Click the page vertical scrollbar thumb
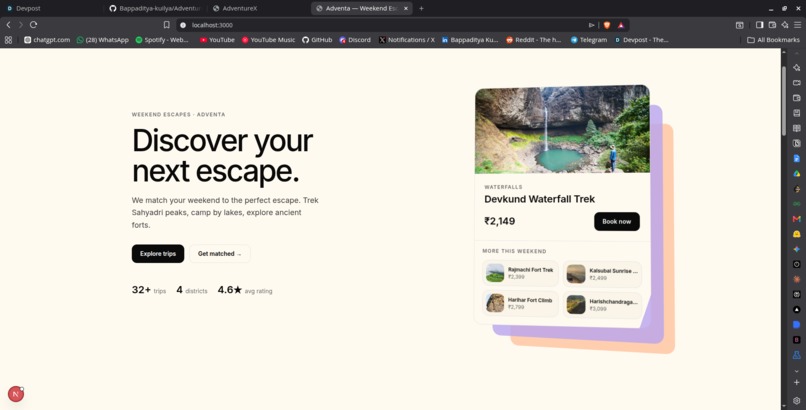Image resolution: width=806 pixels, height=410 pixels. (784, 100)
